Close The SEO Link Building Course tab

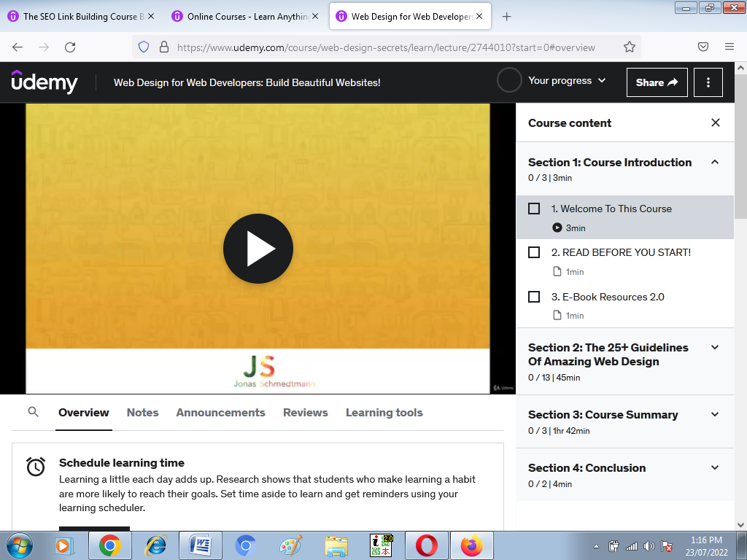point(151,16)
